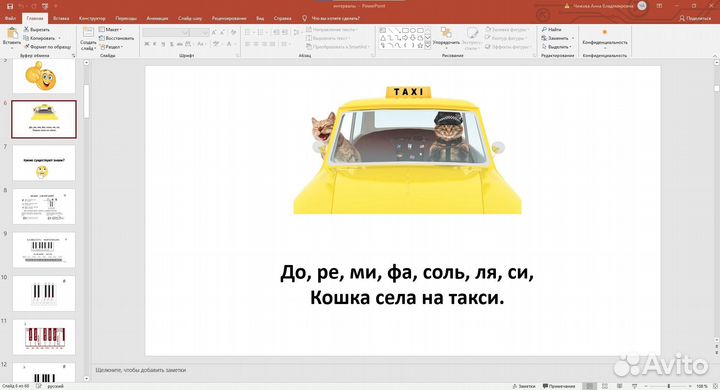Viewport: 720px width, 390px height.
Task: Switch to Переходы tab
Action: click(126, 18)
